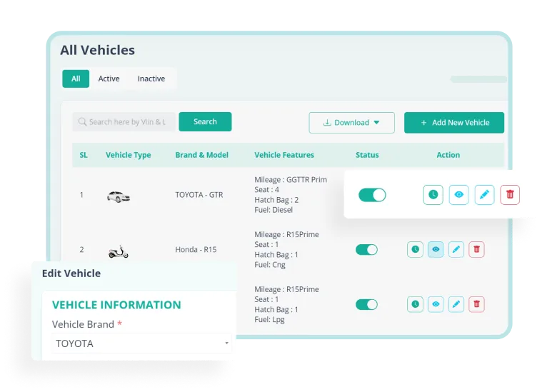
Task: Click the Vehicle Features column header
Action: [284, 155]
